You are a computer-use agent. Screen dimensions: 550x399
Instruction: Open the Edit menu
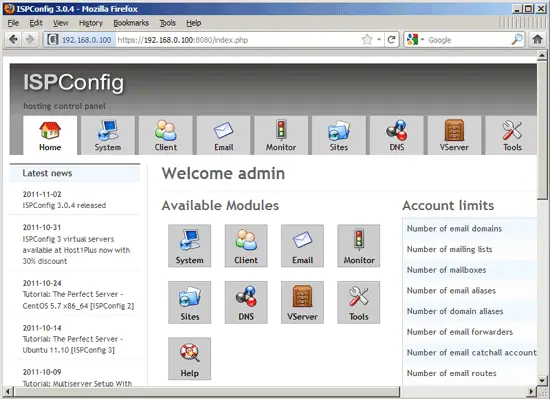36,23
